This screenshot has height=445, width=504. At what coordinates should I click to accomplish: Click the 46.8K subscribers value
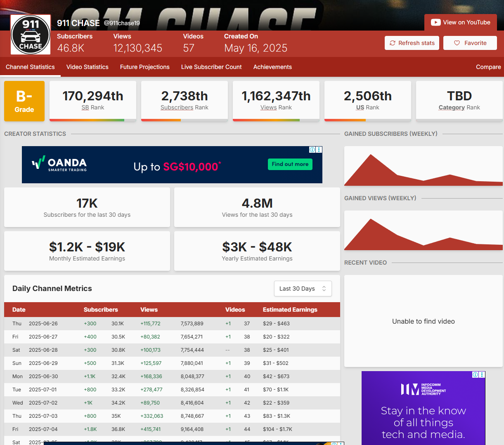click(71, 48)
